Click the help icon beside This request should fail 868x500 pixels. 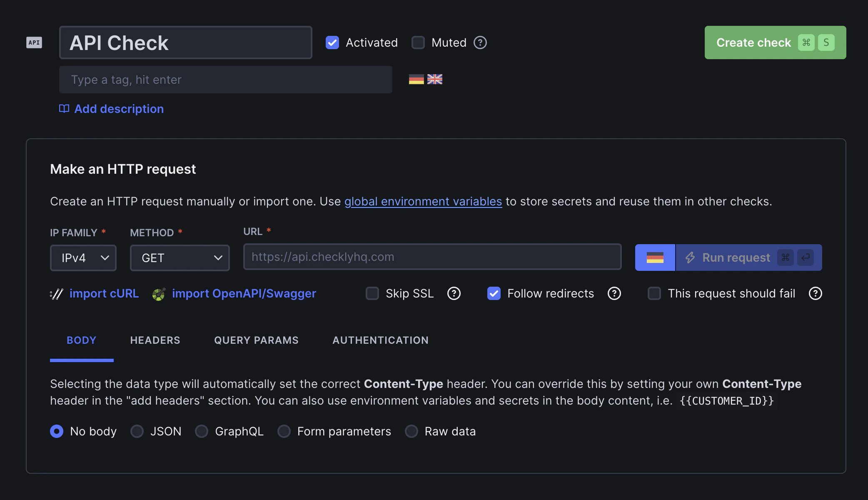[815, 293]
